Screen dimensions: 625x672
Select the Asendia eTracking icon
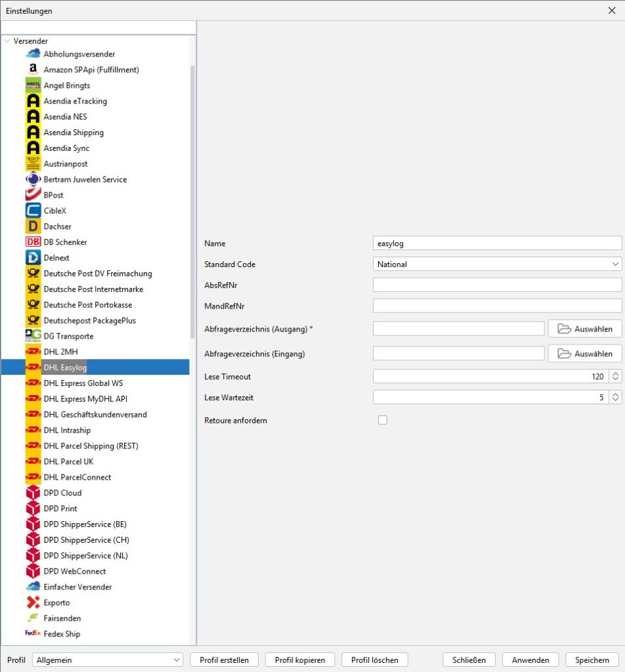(33, 101)
